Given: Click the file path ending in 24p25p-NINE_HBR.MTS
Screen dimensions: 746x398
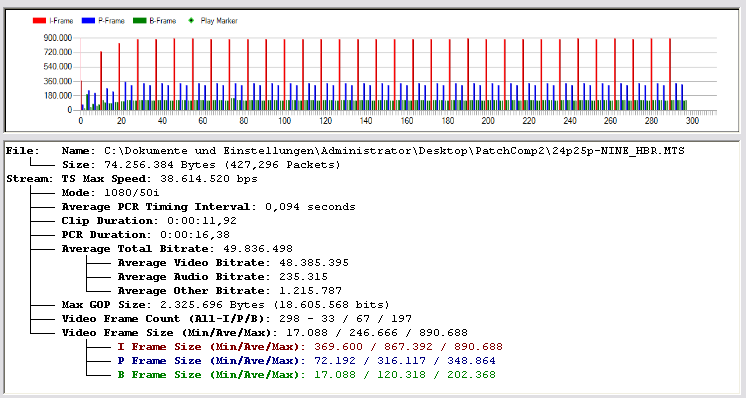Looking at the screenshot, I should tap(394, 151).
